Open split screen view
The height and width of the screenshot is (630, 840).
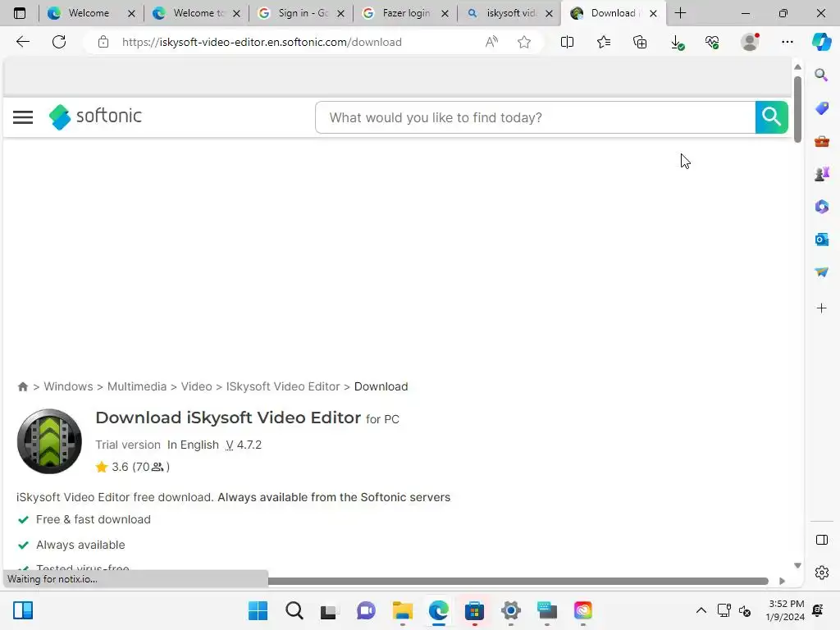click(x=567, y=42)
